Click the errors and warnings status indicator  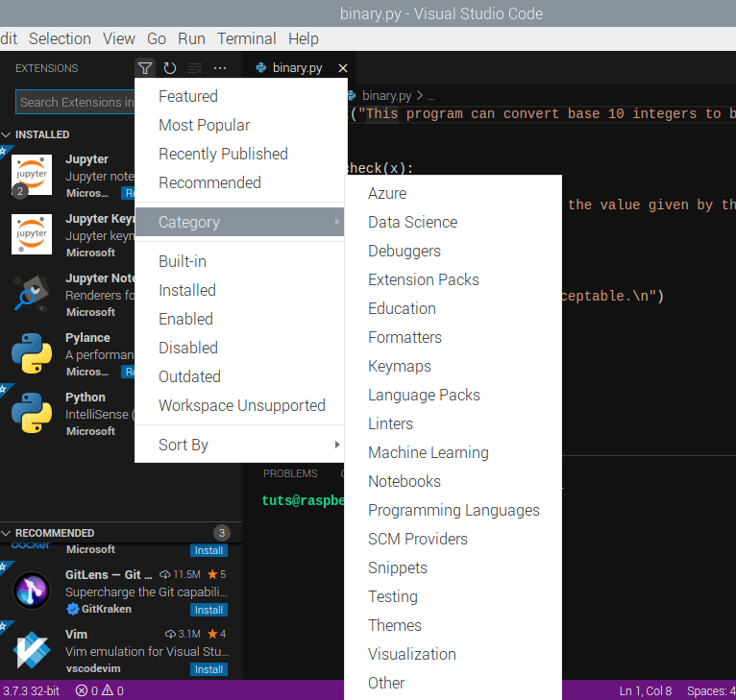(100, 690)
